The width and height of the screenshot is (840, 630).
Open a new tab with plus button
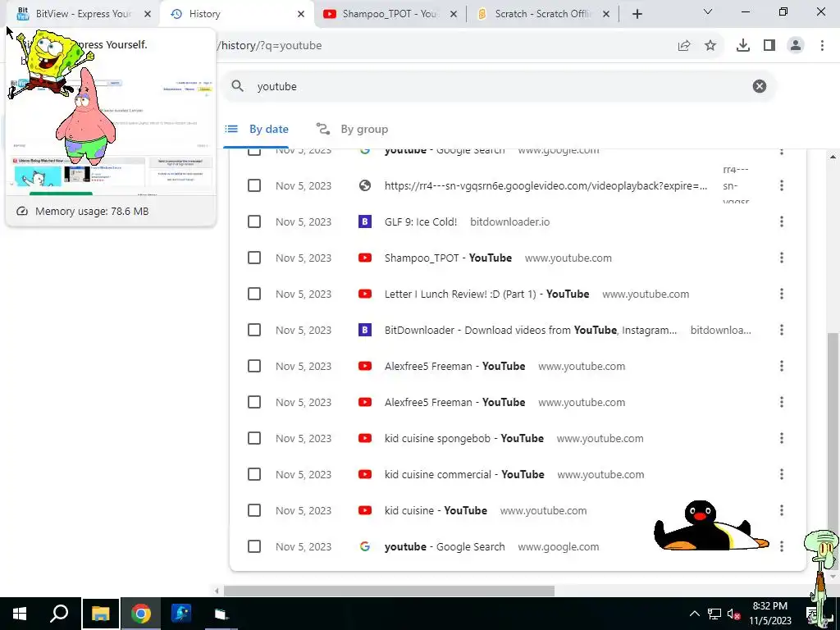pos(637,14)
